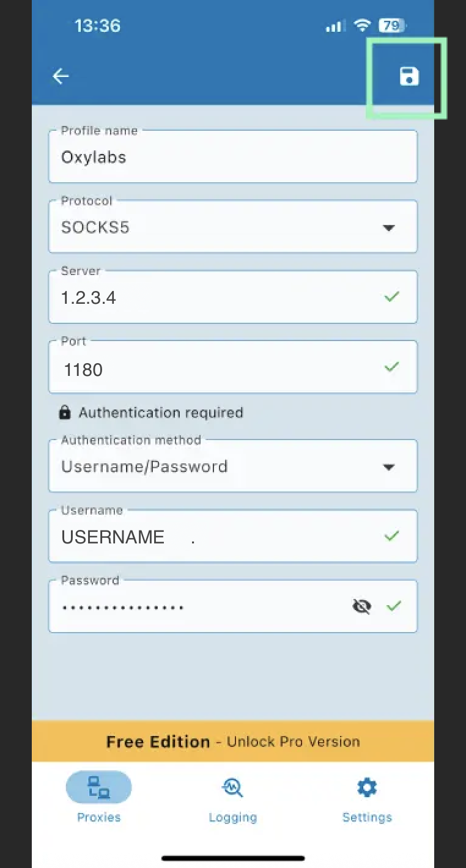Select the Profile name field with Oxylabs
Screen dimensions: 466x868
(233, 156)
